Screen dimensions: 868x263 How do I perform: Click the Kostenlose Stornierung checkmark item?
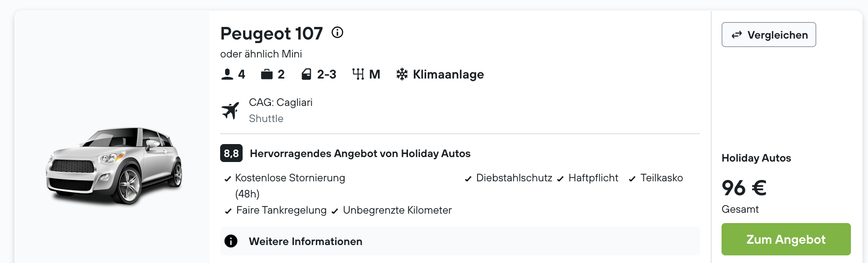coord(285,186)
